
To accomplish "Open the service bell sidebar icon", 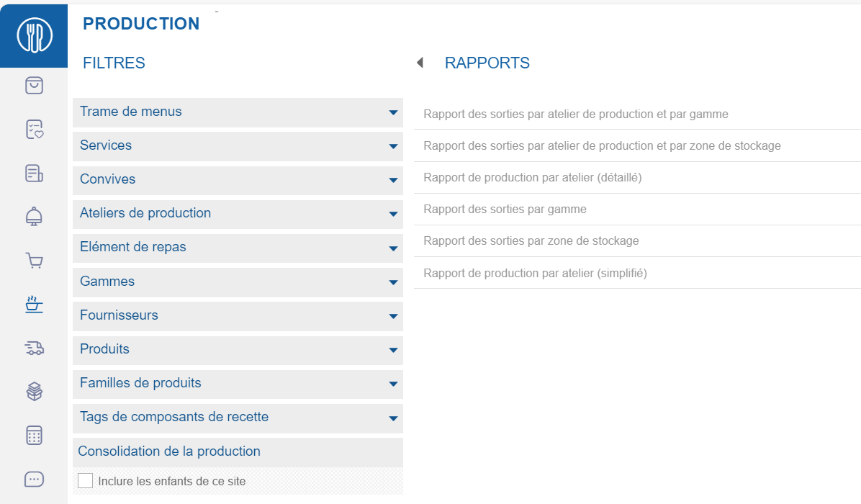I will (34, 216).
